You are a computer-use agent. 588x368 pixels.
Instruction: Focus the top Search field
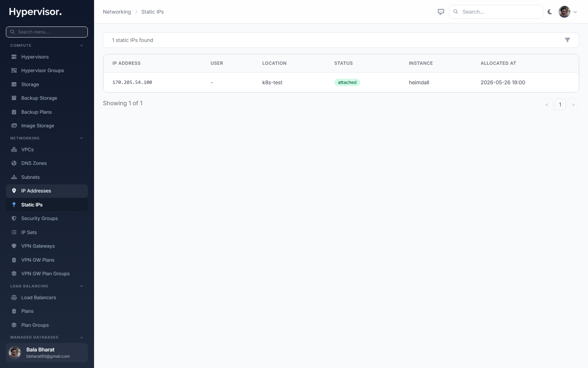pyautogui.click(x=496, y=12)
